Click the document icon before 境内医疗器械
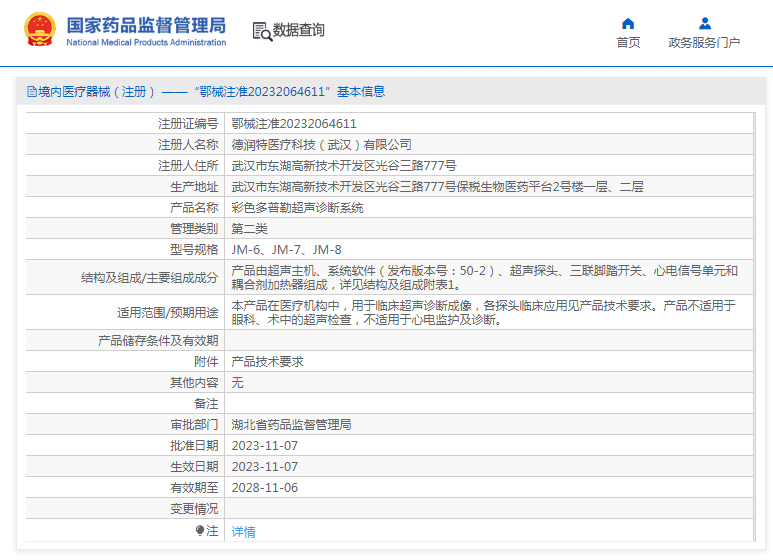The height and width of the screenshot is (560, 773). pos(32,92)
